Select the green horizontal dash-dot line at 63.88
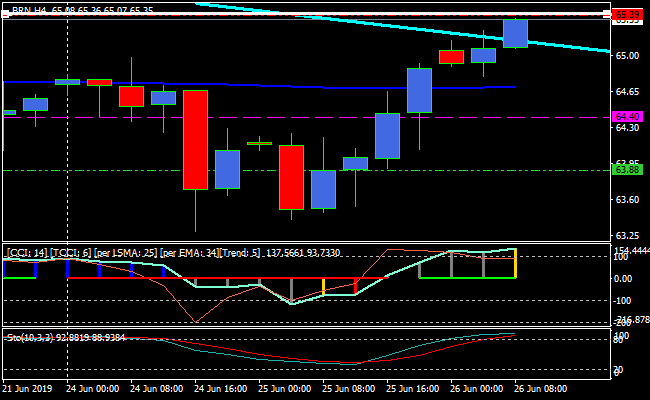 [450, 170]
